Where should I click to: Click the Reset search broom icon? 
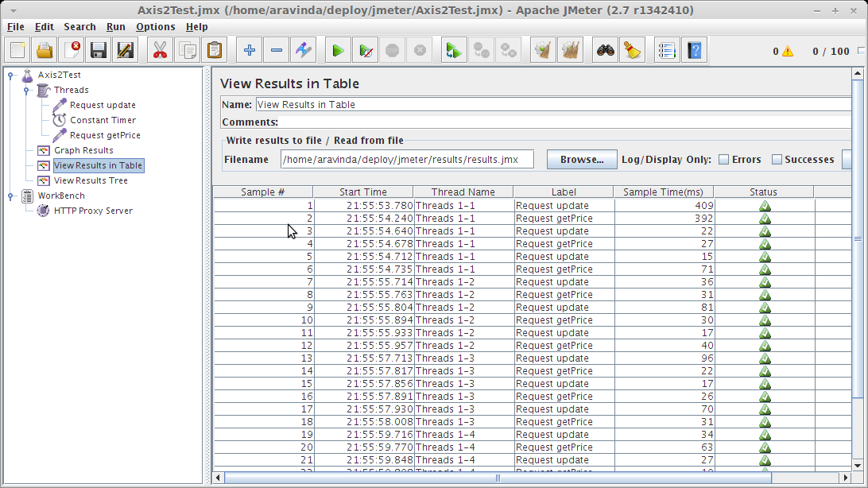tap(632, 51)
